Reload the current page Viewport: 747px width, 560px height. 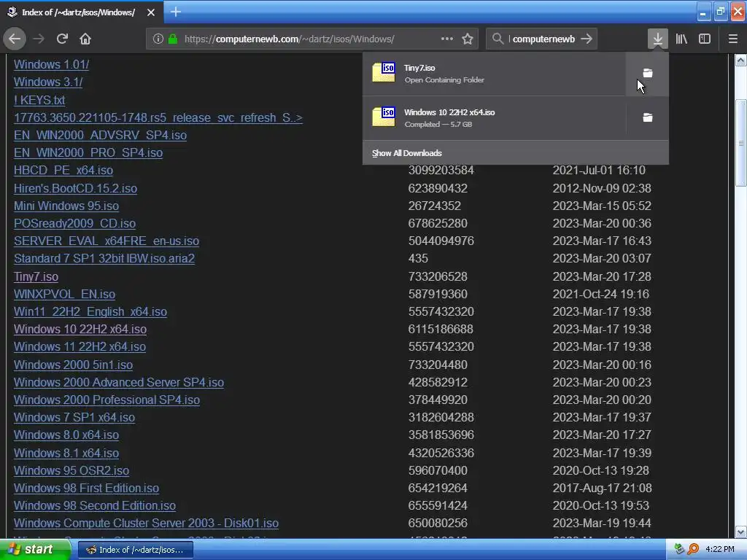pos(62,39)
